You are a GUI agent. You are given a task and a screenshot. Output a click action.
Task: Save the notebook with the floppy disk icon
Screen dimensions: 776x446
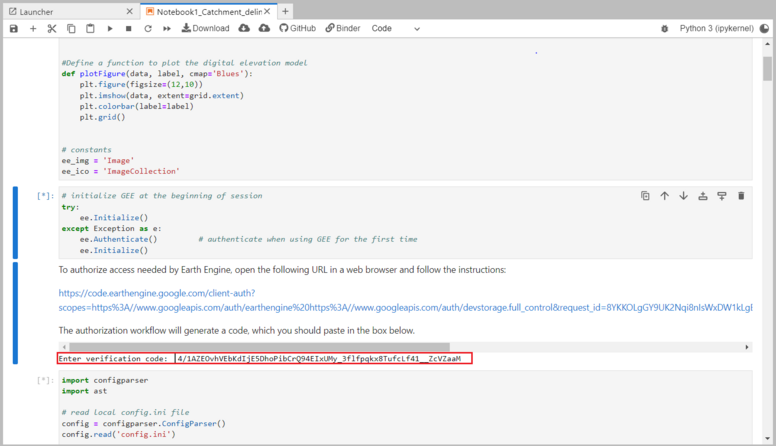(x=13, y=29)
